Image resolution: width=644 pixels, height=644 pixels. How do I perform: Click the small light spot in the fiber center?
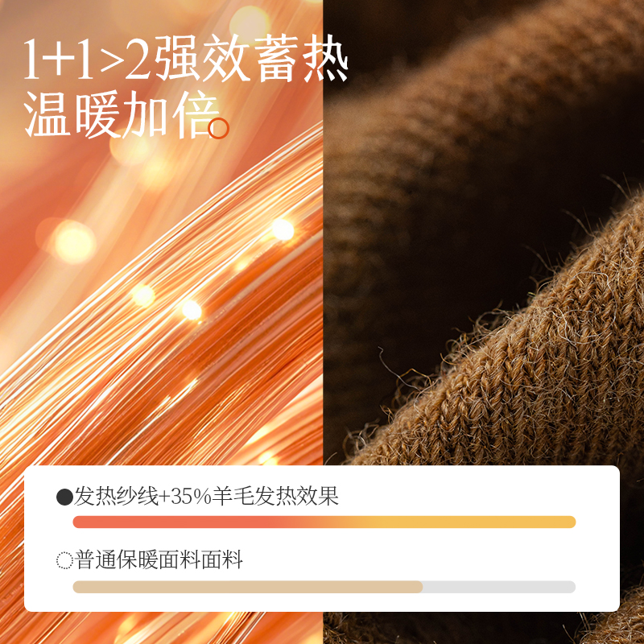(192, 310)
